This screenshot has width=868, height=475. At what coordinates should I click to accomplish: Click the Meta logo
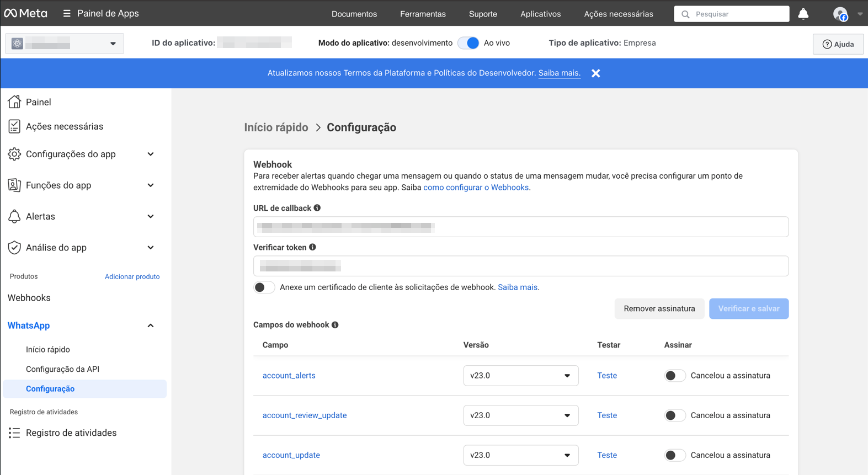click(25, 13)
